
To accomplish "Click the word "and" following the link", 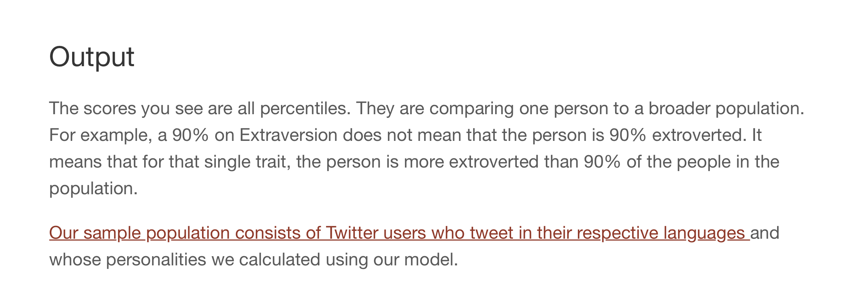I will pyautogui.click(x=765, y=233).
